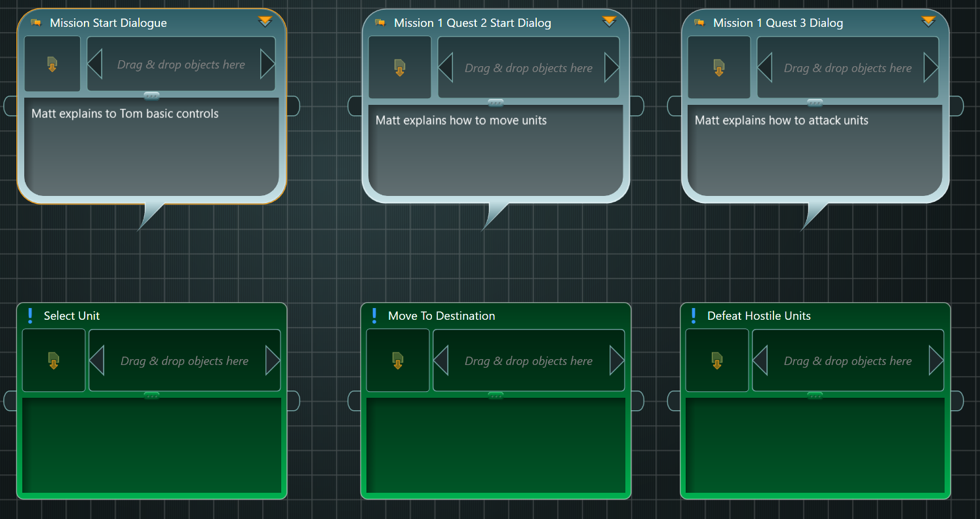Click the drag & drop field in Mission 1 Quest 2 Start Dialog
980x519 pixels.
tap(528, 67)
